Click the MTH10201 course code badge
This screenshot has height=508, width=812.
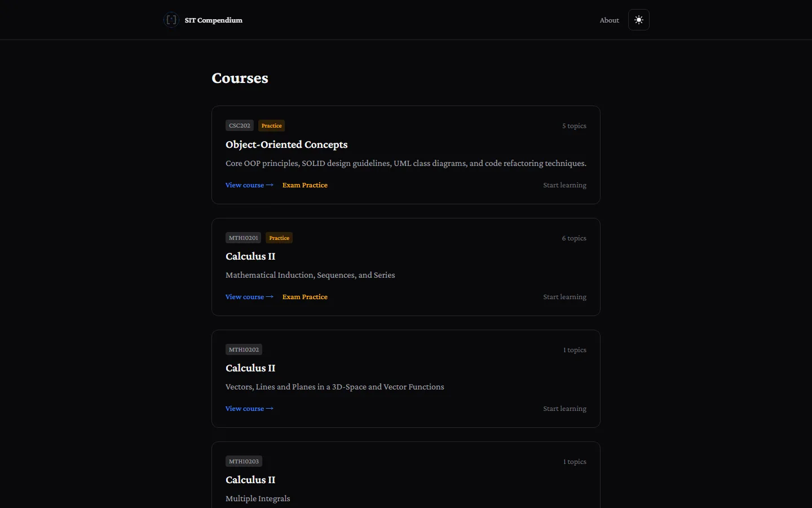tap(244, 238)
